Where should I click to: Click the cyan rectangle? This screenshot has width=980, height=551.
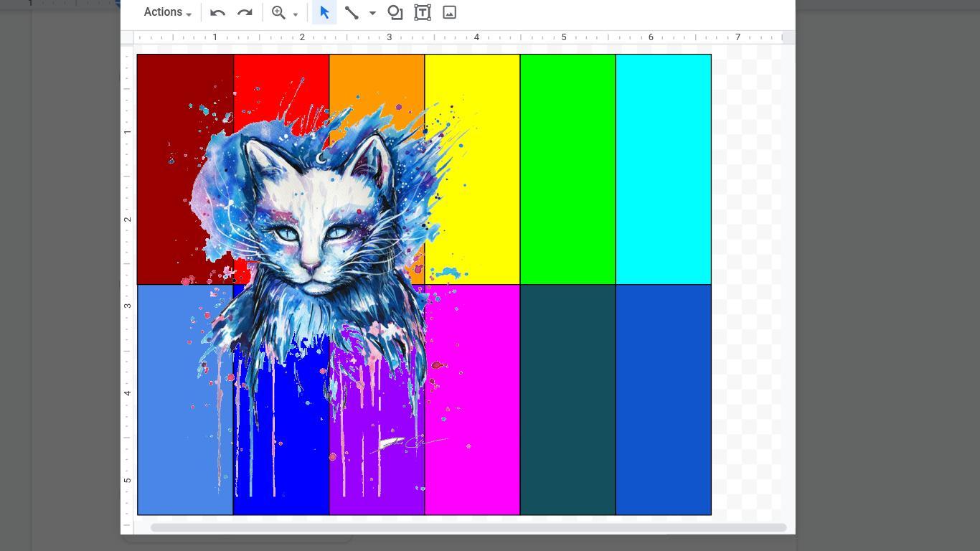click(x=663, y=169)
